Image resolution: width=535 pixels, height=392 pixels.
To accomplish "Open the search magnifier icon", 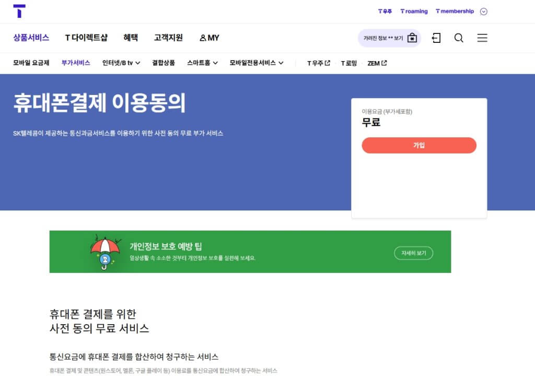I will pyautogui.click(x=459, y=38).
